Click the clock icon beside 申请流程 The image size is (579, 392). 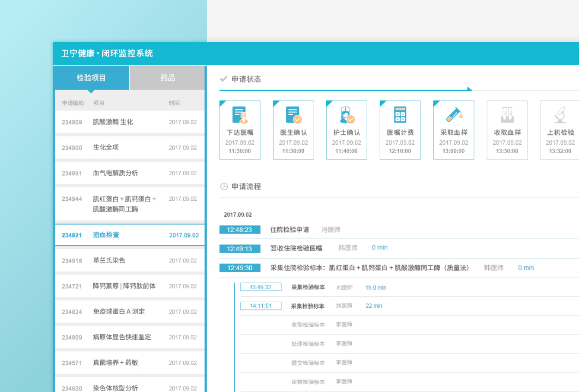(x=224, y=187)
